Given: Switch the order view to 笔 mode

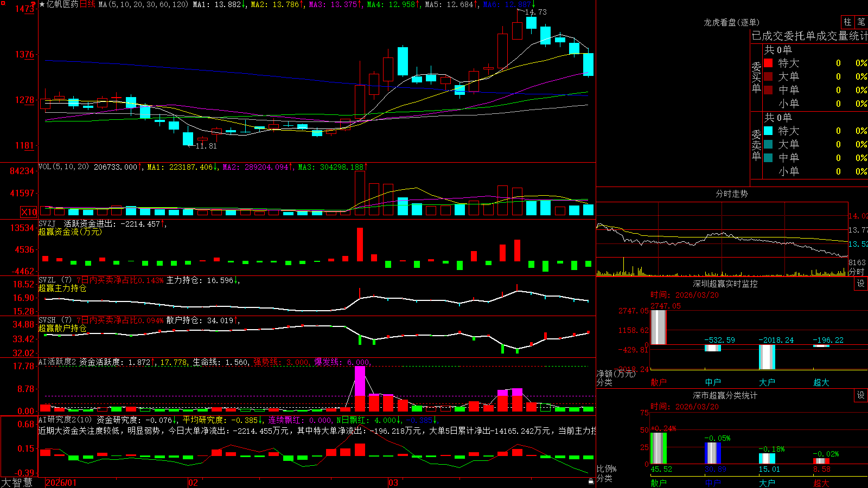Looking at the screenshot, I should (861, 22).
